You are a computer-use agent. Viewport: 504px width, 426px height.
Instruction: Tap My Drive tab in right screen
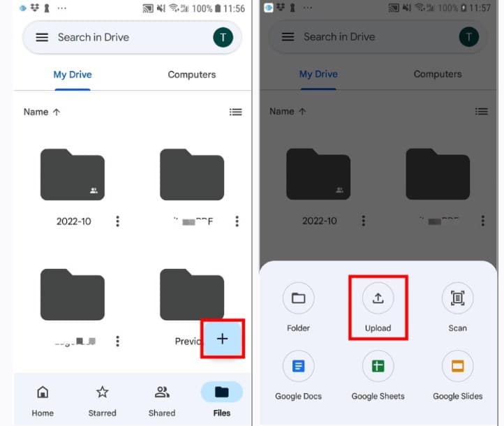coord(318,74)
